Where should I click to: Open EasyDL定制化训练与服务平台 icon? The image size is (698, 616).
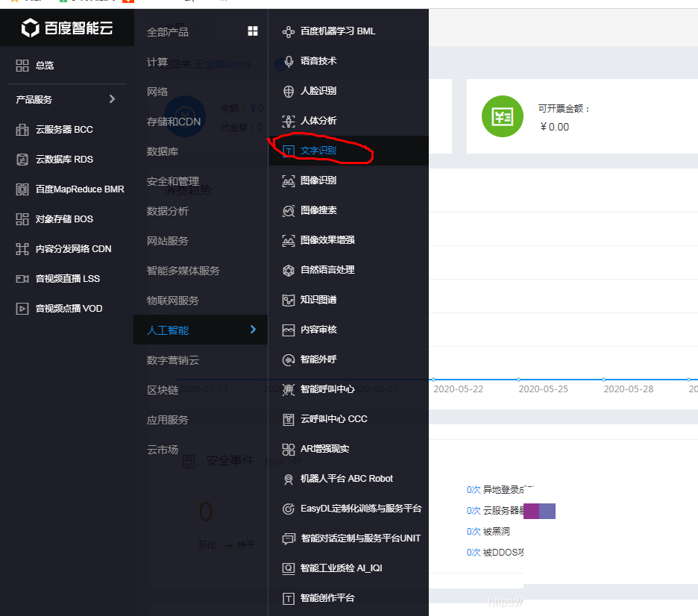click(x=289, y=509)
